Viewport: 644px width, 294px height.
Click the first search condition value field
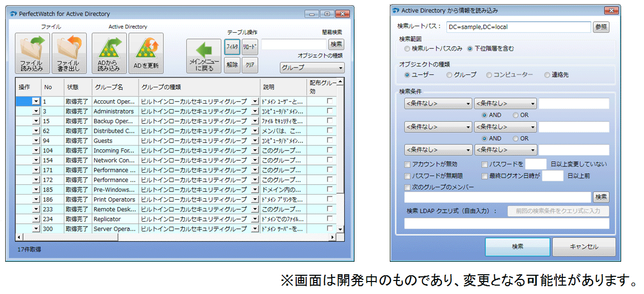point(574,104)
